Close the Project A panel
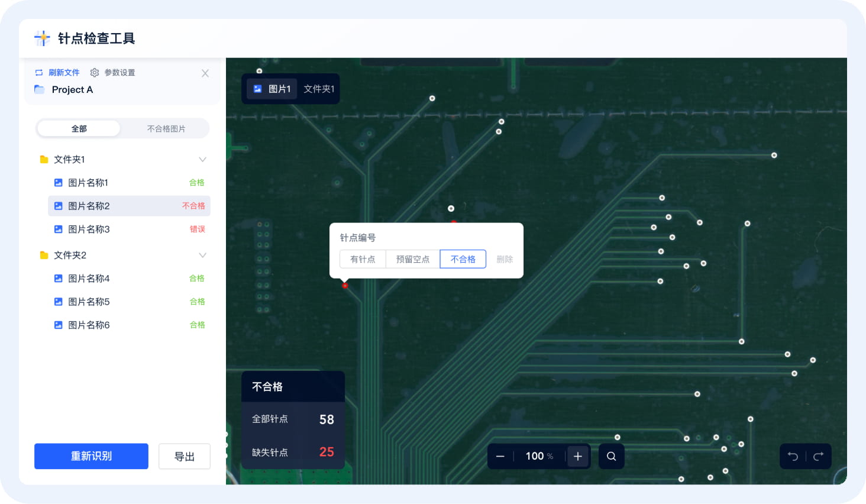Screen dimensions: 866x504 coord(205,73)
